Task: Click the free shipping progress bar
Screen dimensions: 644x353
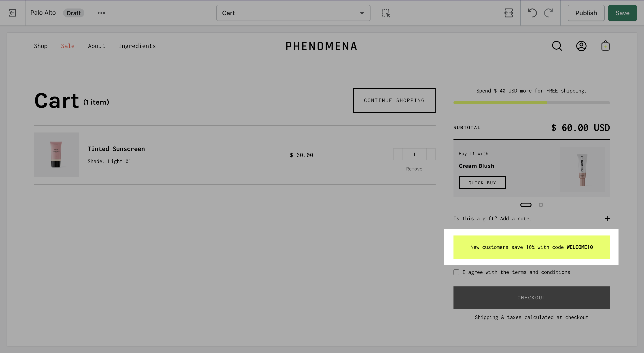Action: coord(532,103)
